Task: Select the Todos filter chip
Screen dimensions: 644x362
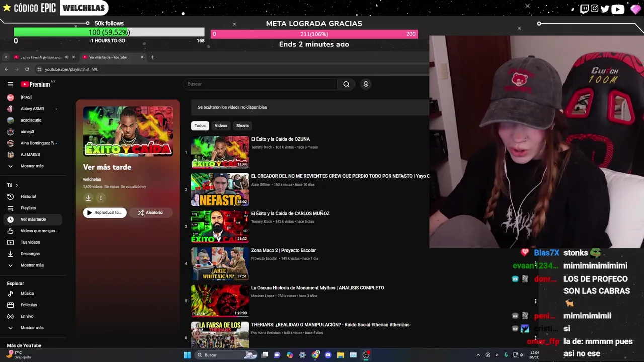Action: (x=200, y=126)
